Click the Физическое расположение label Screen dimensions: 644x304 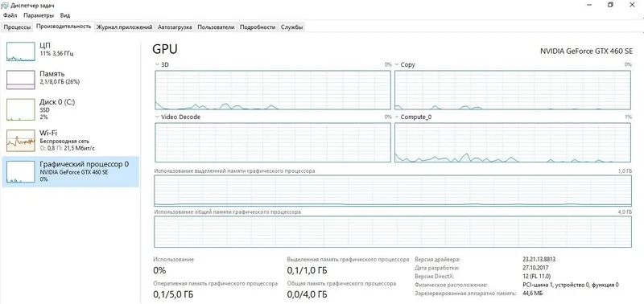tap(451, 285)
